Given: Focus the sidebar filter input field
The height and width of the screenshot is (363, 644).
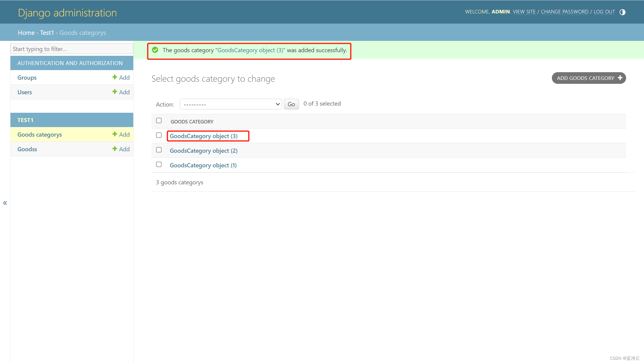Looking at the screenshot, I should click(x=72, y=49).
